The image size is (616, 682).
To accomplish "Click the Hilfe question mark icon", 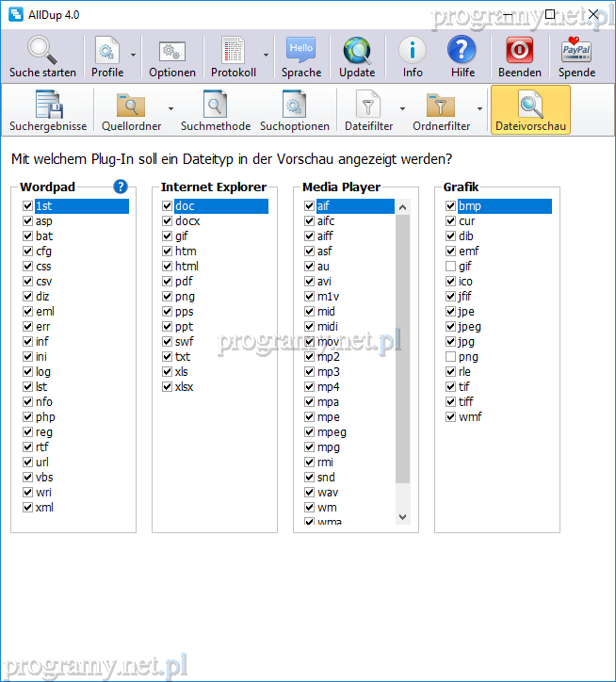I will (x=462, y=50).
